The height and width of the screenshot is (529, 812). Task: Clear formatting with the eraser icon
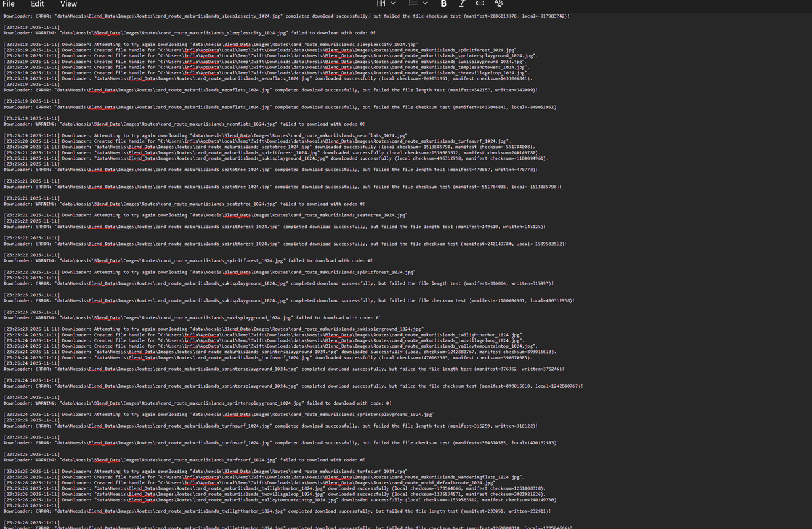499,4
